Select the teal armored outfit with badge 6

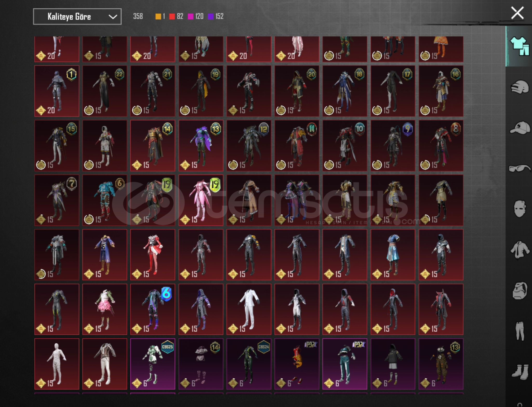point(105,200)
